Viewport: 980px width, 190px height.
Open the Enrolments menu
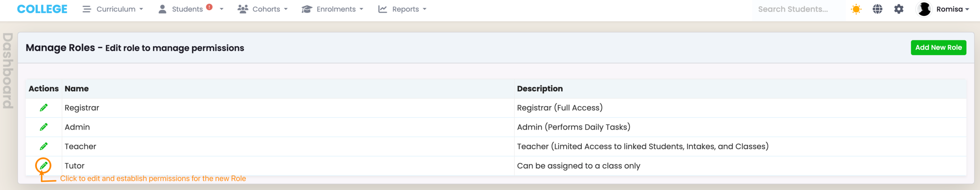332,9
